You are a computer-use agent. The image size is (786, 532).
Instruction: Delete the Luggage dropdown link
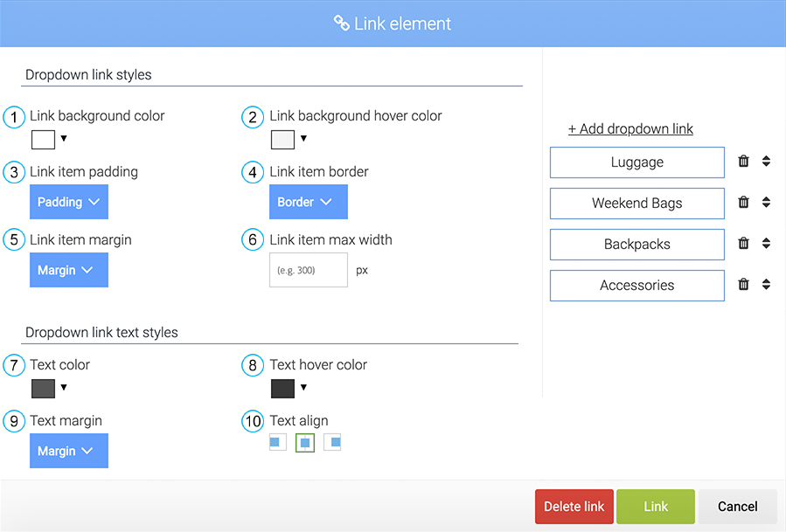click(743, 162)
